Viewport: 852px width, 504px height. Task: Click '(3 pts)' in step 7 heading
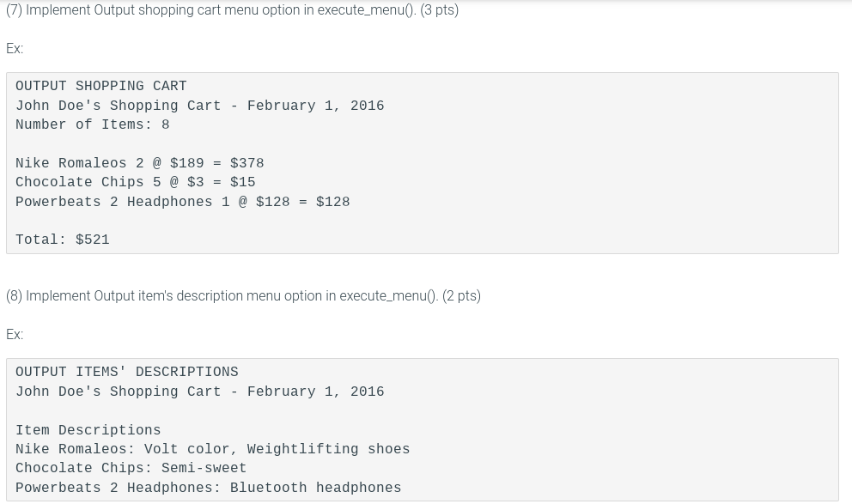pyautogui.click(x=440, y=10)
